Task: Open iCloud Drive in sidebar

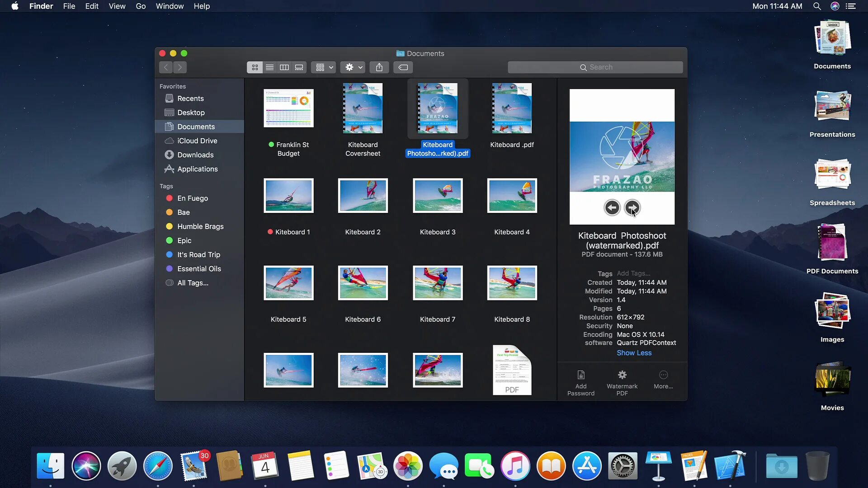Action: (197, 141)
